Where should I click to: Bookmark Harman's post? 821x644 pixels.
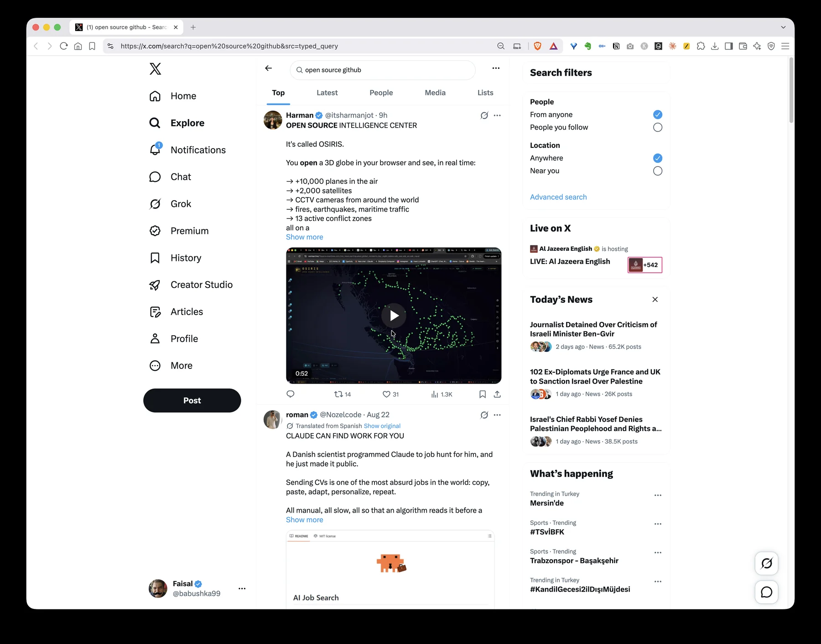tap(483, 394)
